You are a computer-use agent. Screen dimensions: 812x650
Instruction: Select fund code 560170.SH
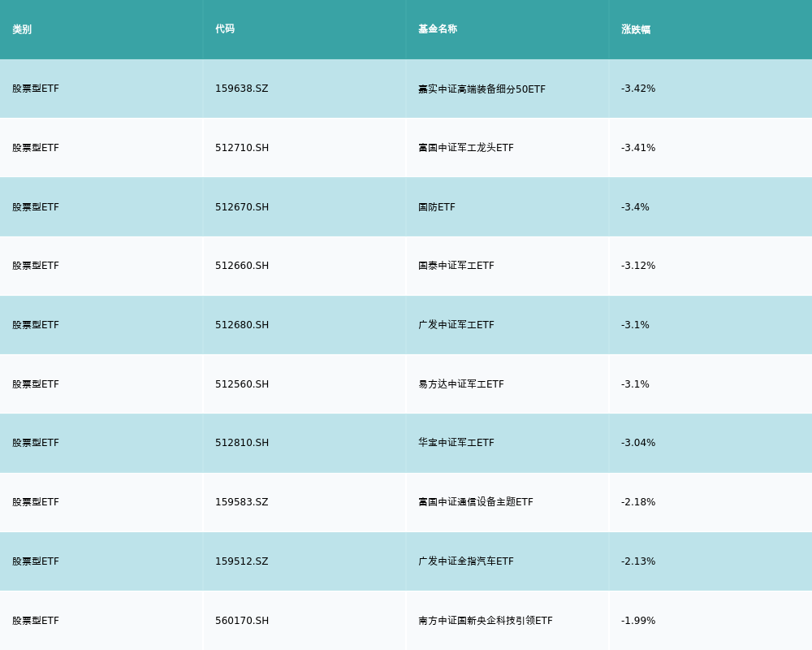coord(241,621)
